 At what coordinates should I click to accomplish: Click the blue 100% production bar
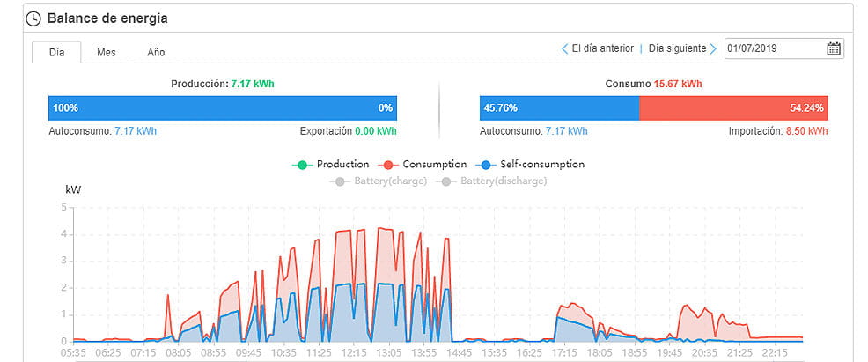222,107
